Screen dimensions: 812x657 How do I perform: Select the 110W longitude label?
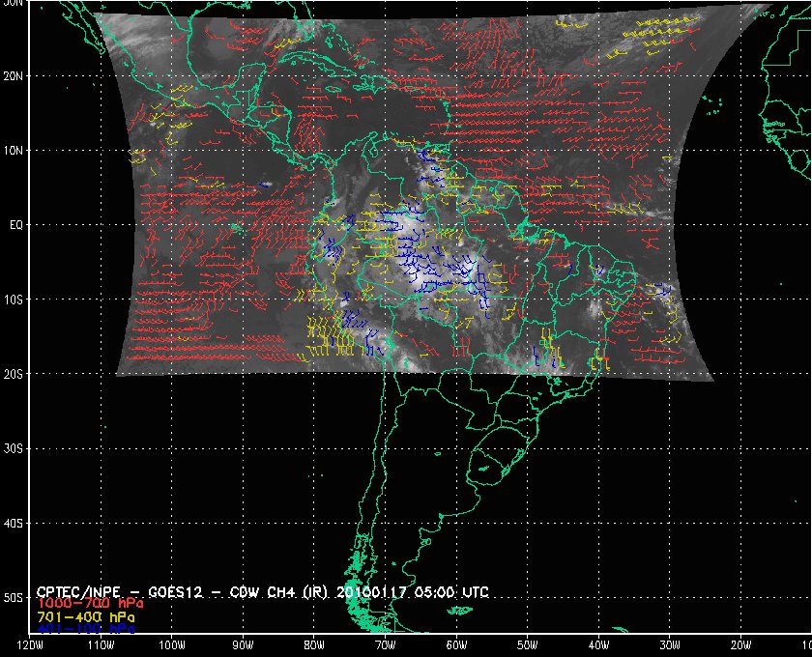[101, 645]
